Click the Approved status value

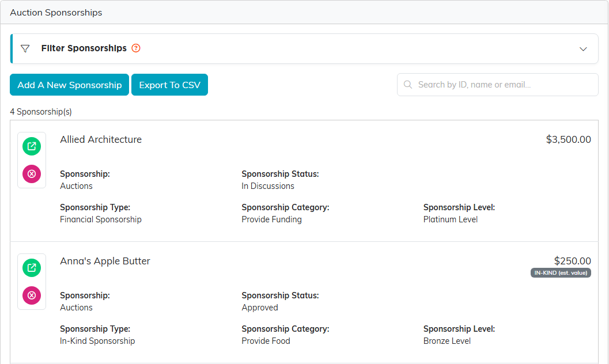click(260, 308)
